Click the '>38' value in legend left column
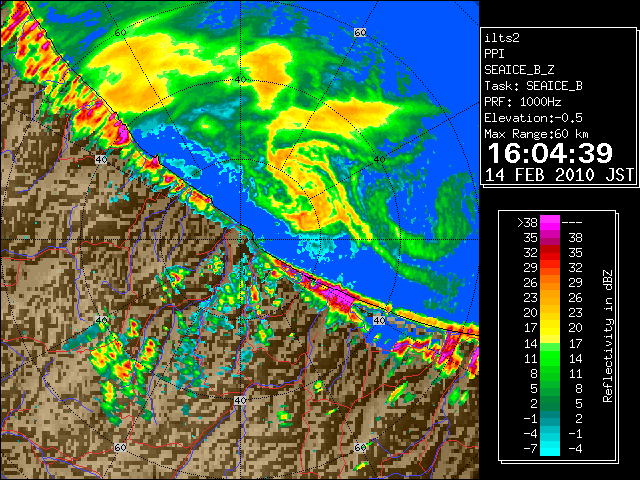The height and width of the screenshot is (480, 640). pos(527,223)
